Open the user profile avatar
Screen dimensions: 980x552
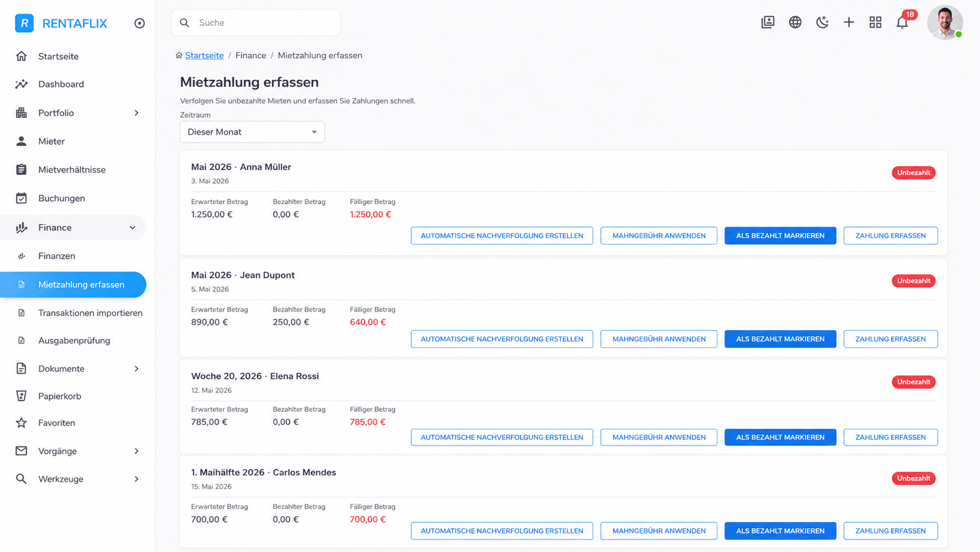pyautogui.click(x=945, y=23)
